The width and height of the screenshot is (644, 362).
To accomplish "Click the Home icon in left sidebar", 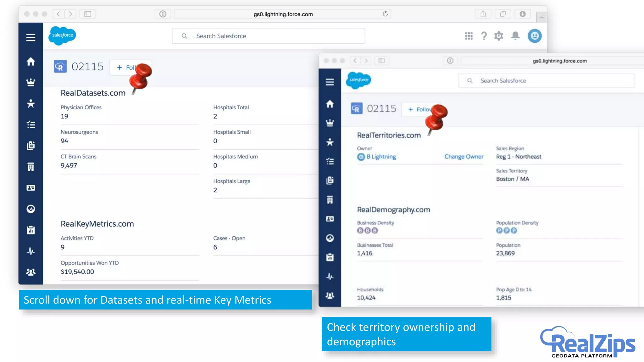I will tap(31, 62).
